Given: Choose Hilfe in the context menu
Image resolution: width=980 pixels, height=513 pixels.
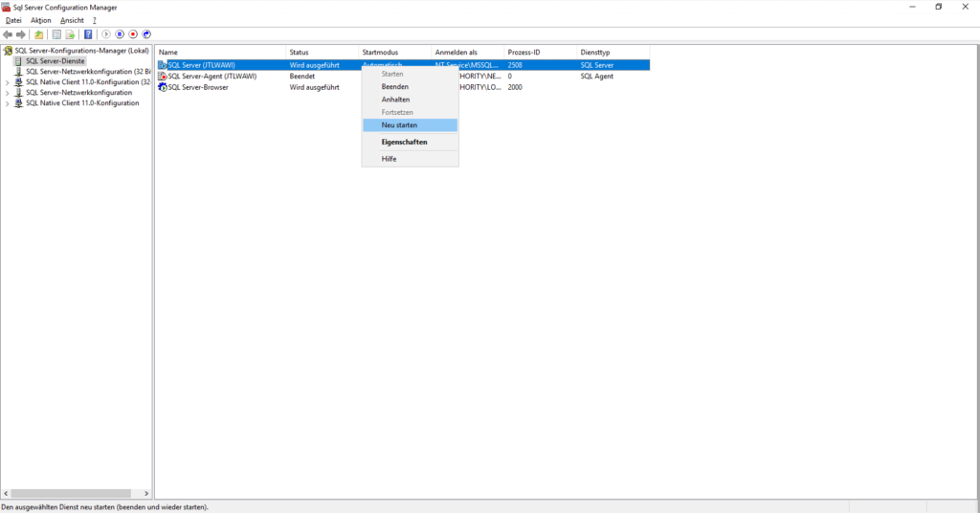Looking at the screenshot, I should (x=410, y=159).
